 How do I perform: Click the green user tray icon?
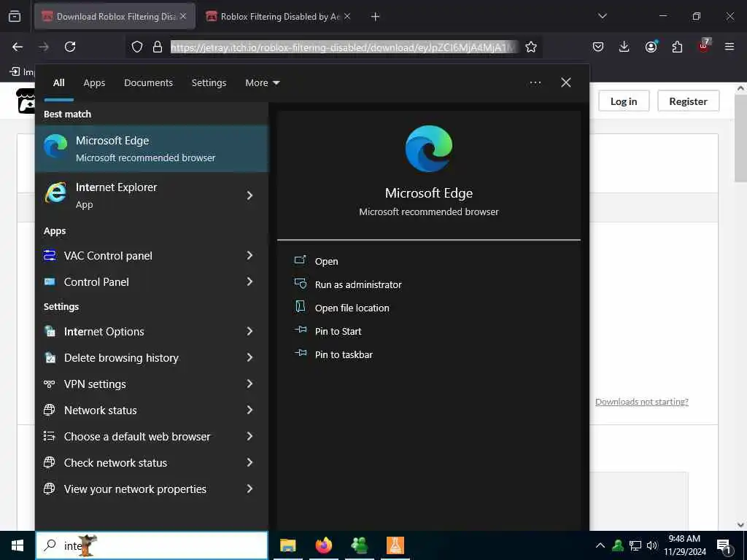618,545
